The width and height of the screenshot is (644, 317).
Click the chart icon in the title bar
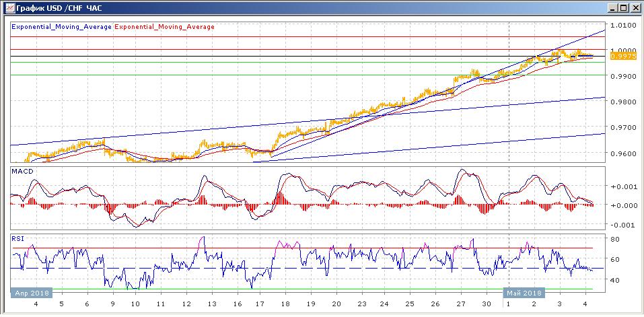click(x=10, y=7)
